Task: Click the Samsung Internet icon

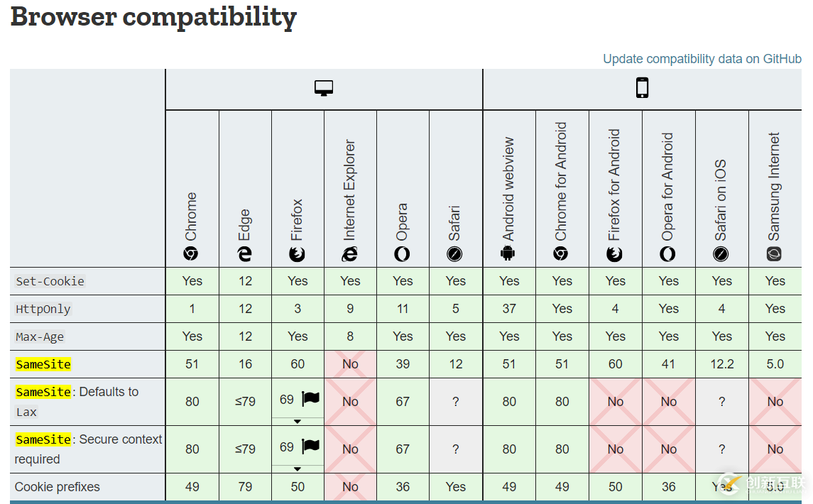Action: pos(775,253)
